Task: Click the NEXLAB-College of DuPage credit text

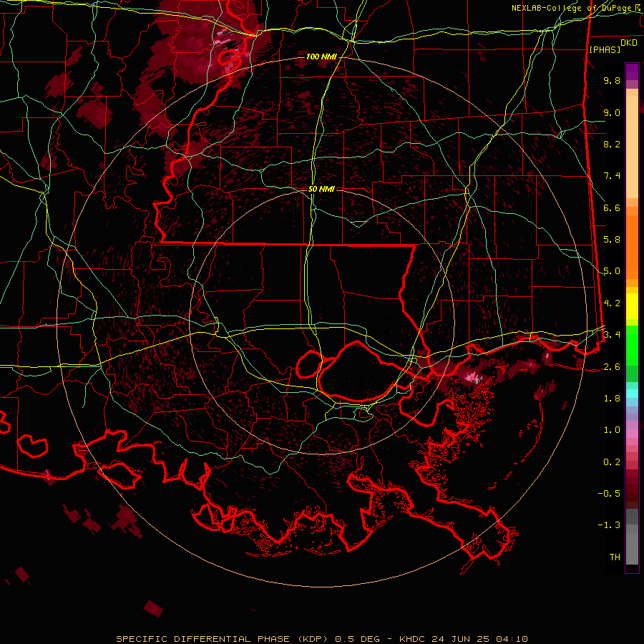Action: (577, 8)
